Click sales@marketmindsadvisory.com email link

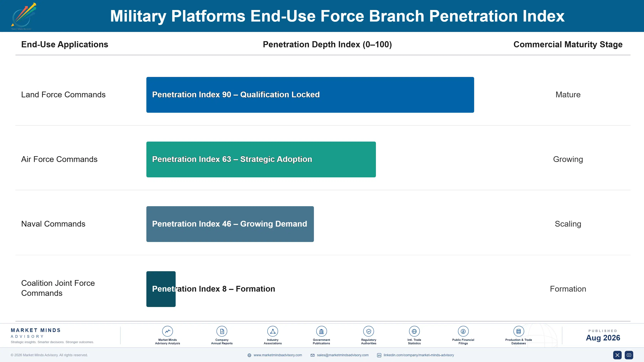coord(343,355)
